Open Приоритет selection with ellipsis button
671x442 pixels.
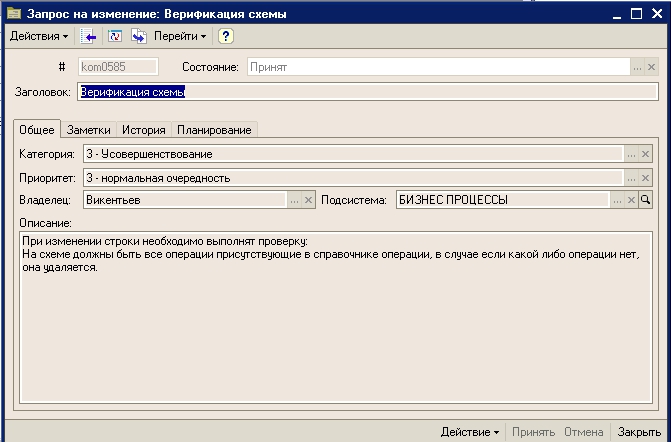click(631, 178)
